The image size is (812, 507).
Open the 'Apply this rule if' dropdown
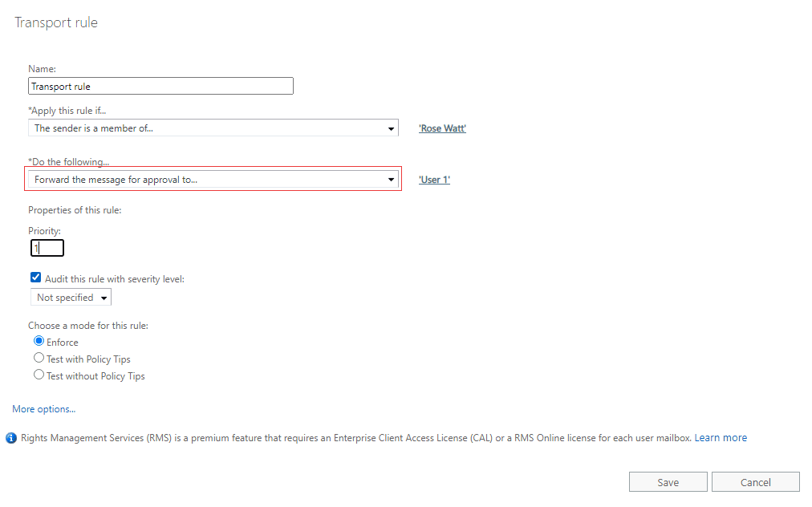click(x=213, y=128)
